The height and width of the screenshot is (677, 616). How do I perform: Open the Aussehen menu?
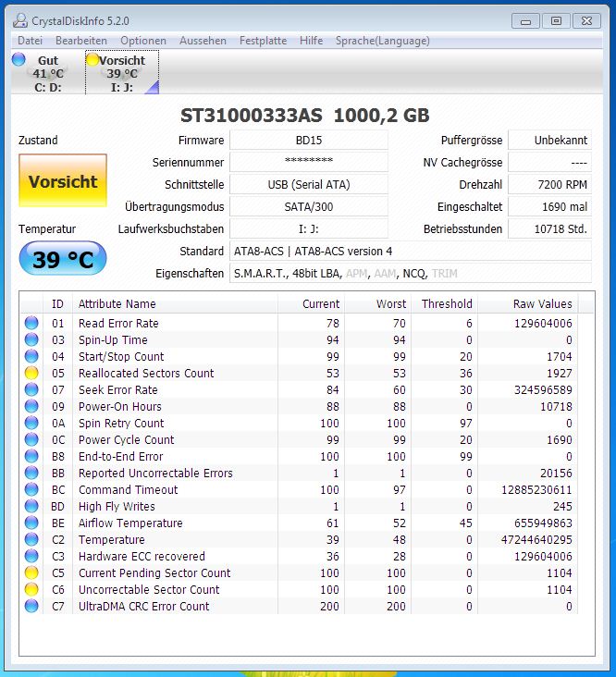pyautogui.click(x=203, y=41)
